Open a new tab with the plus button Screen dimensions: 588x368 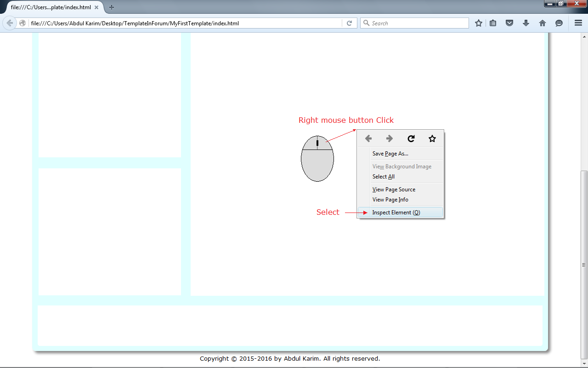(112, 7)
